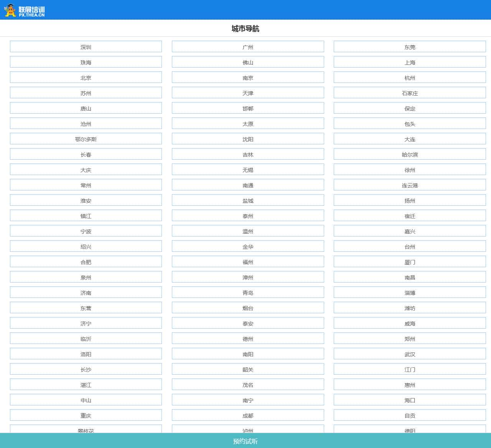
Task: Open the 长春 city entry
Action: pos(86,154)
